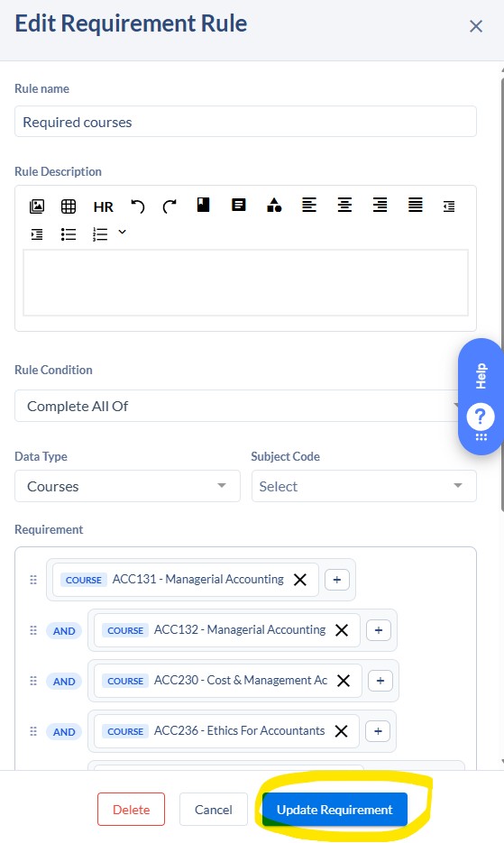Image resolution: width=504 pixels, height=843 pixels.
Task: Remove ACC230 Cost & Management course
Action: [344, 681]
